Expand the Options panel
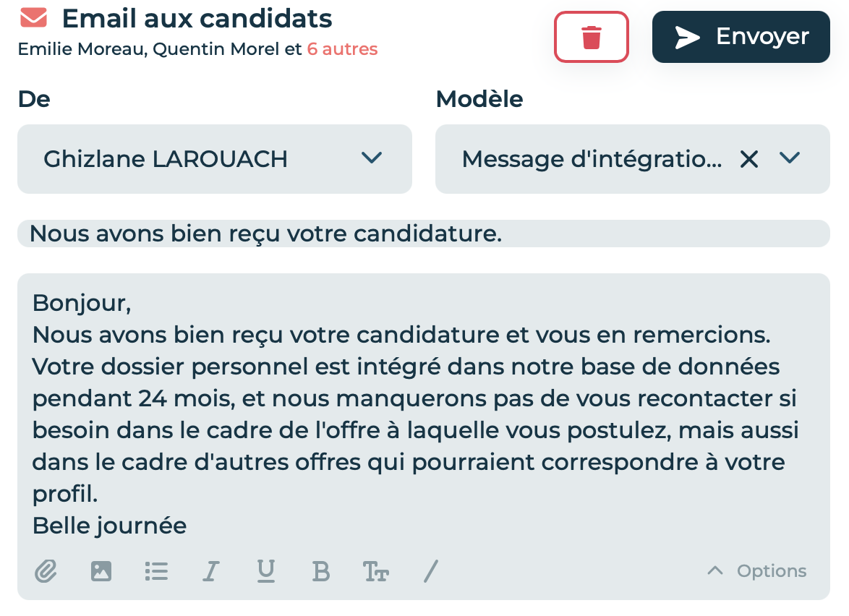The height and width of the screenshot is (616, 849). click(757, 570)
